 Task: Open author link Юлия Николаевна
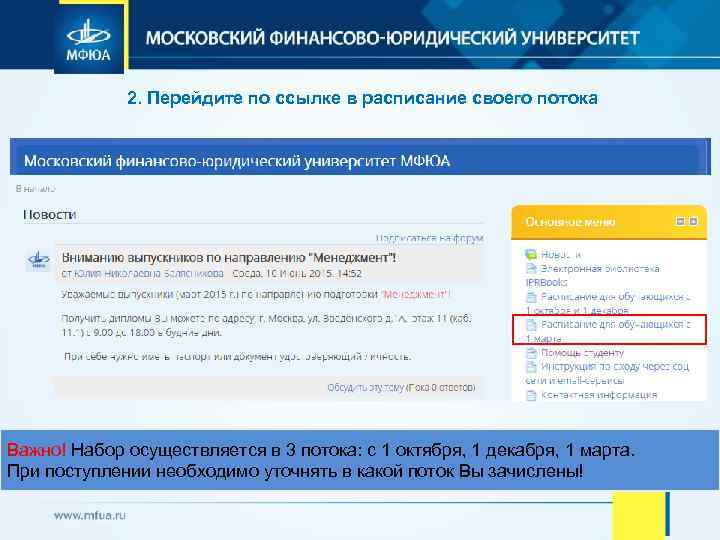(x=148, y=273)
